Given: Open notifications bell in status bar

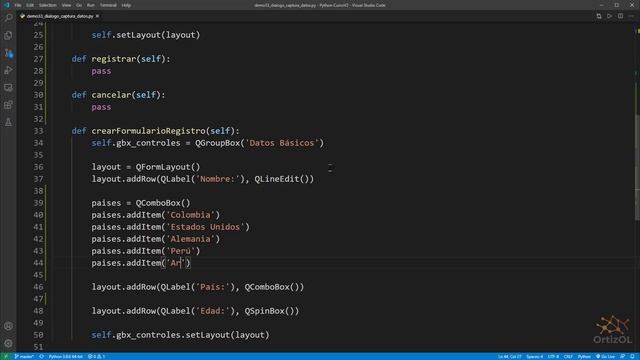Looking at the screenshot, I should point(632,356).
